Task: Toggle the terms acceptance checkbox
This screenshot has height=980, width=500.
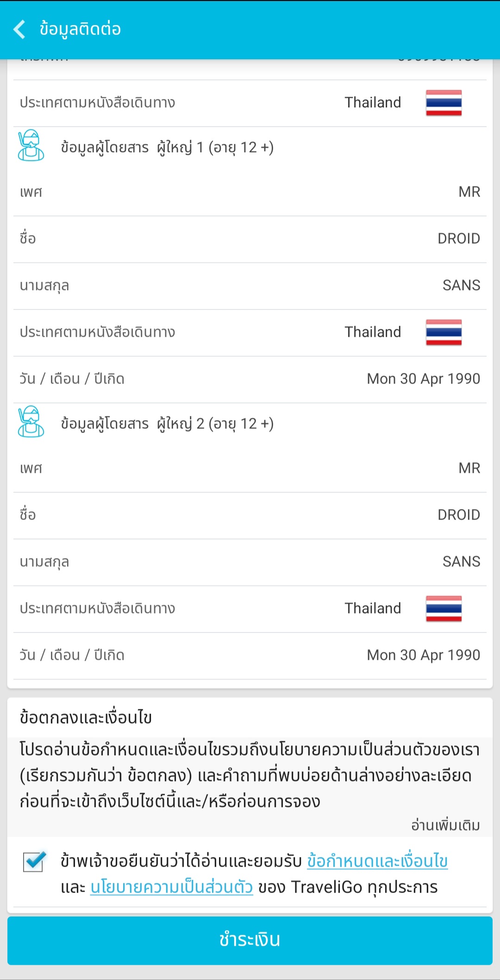Action: click(34, 862)
